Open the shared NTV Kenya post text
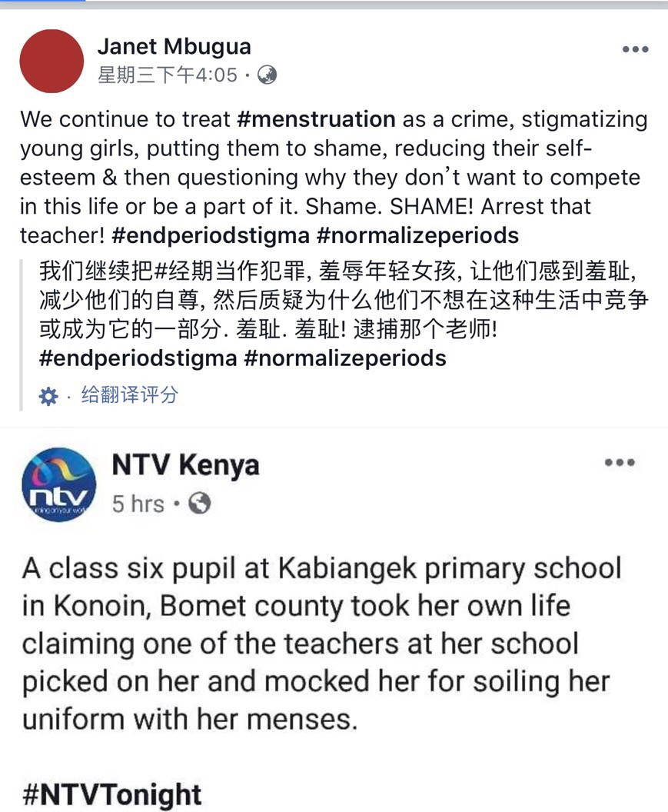The width and height of the screenshot is (668, 812). coord(321,644)
